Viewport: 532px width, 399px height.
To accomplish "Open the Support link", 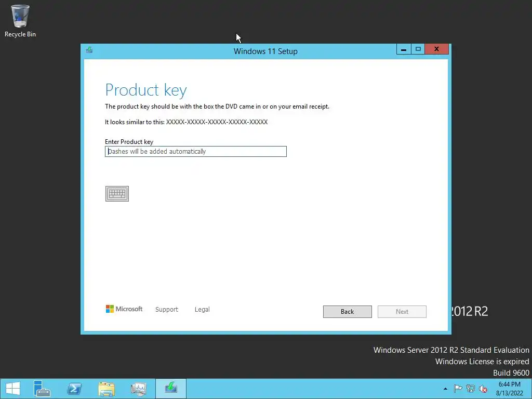I will pos(167,310).
